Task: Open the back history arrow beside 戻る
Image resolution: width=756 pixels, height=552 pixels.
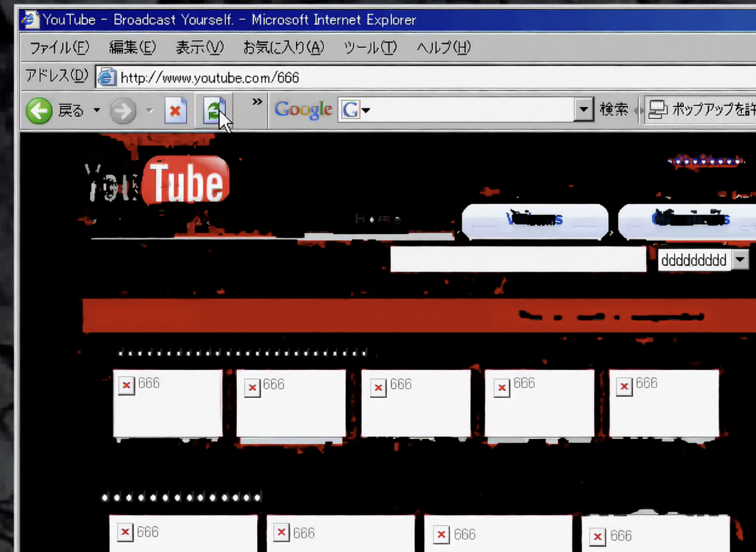Action: (x=96, y=110)
